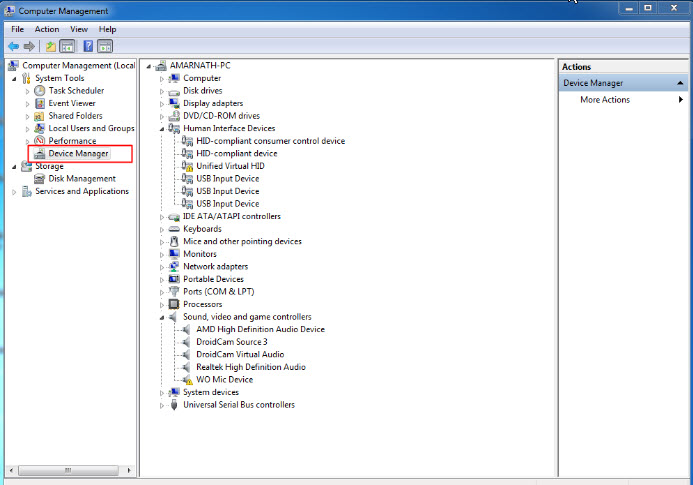The image size is (693, 485).
Task: Open the File menu
Action: (18, 29)
